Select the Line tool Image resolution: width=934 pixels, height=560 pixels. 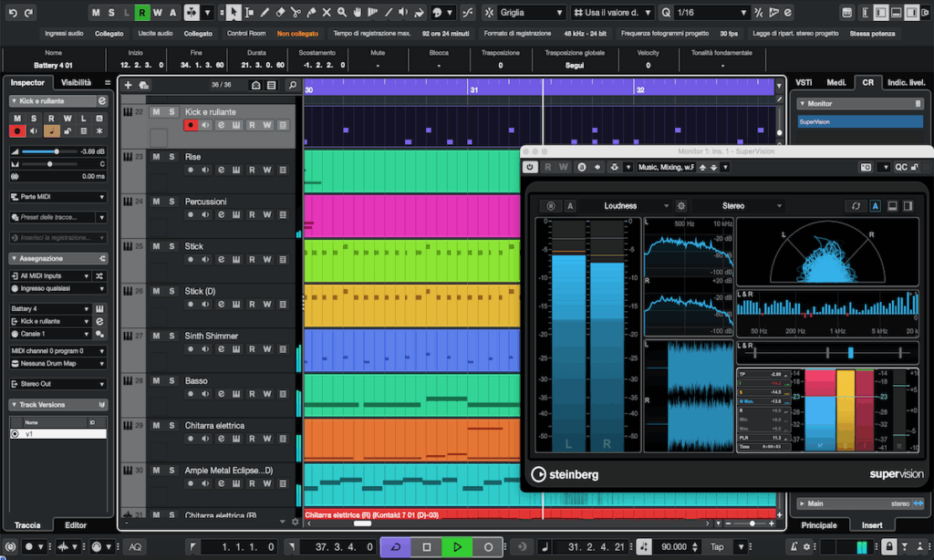389,12
